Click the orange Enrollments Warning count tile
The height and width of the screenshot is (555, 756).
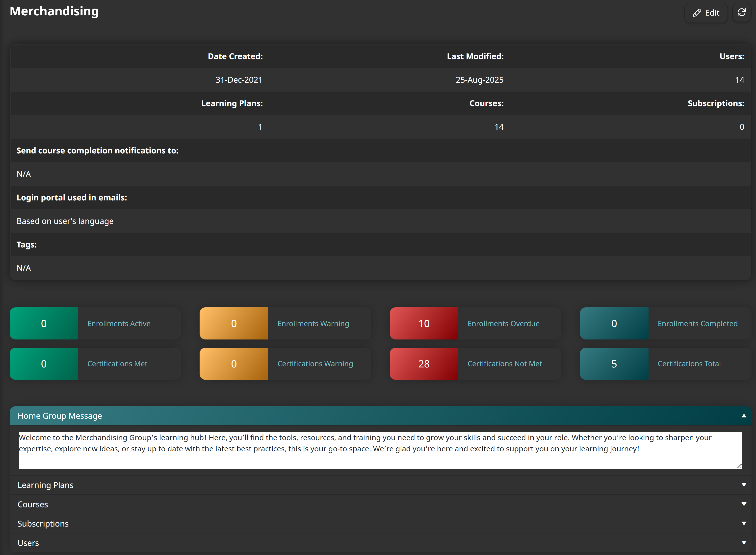pyautogui.click(x=234, y=324)
